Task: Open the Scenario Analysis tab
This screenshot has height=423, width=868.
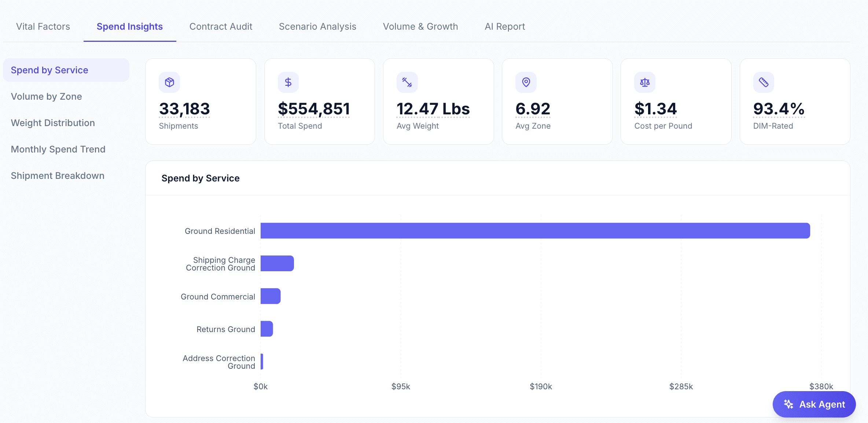Action: point(317,26)
